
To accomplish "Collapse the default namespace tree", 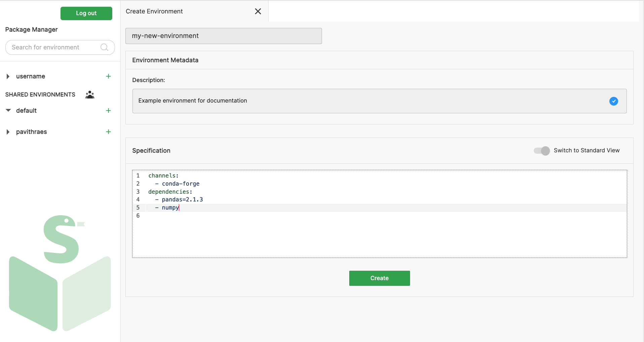I will coord(8,111).
